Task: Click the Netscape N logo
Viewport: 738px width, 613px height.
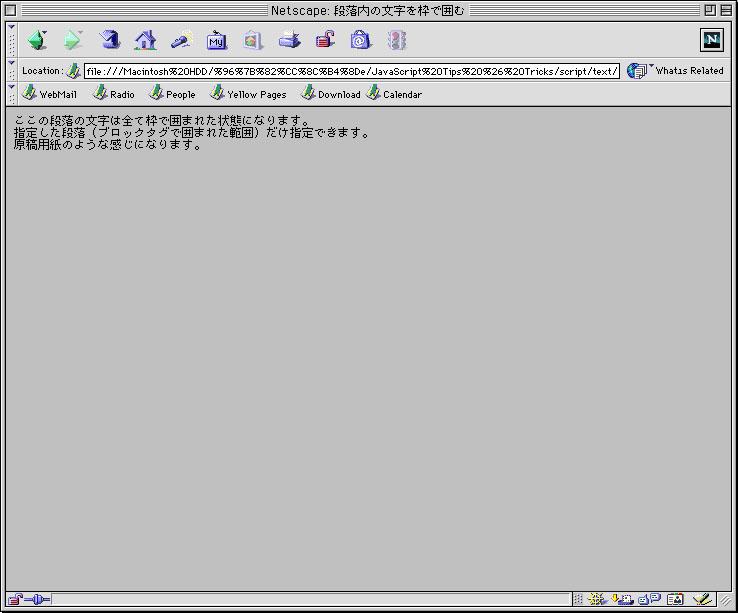Action: [712, 40]
